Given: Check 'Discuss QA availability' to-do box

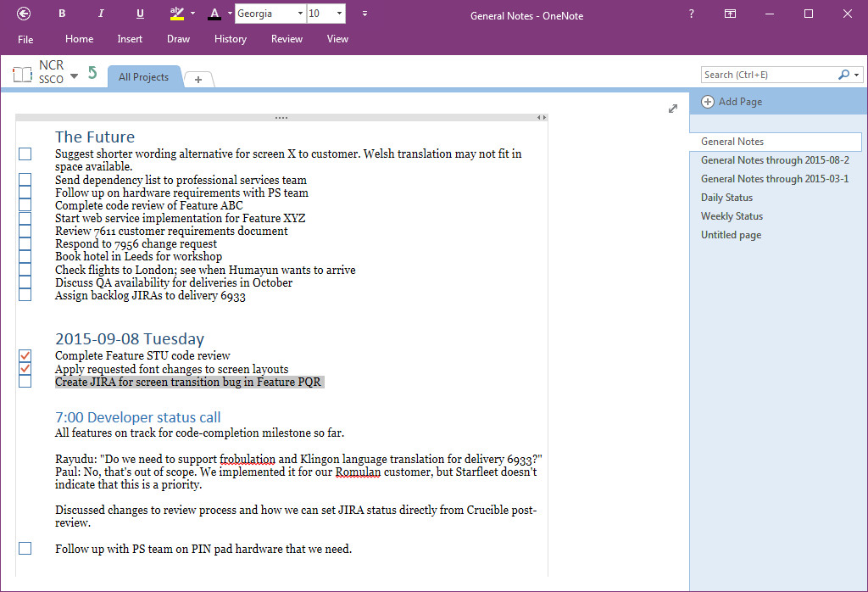Looking at the screenshot, I should (25, 282).
